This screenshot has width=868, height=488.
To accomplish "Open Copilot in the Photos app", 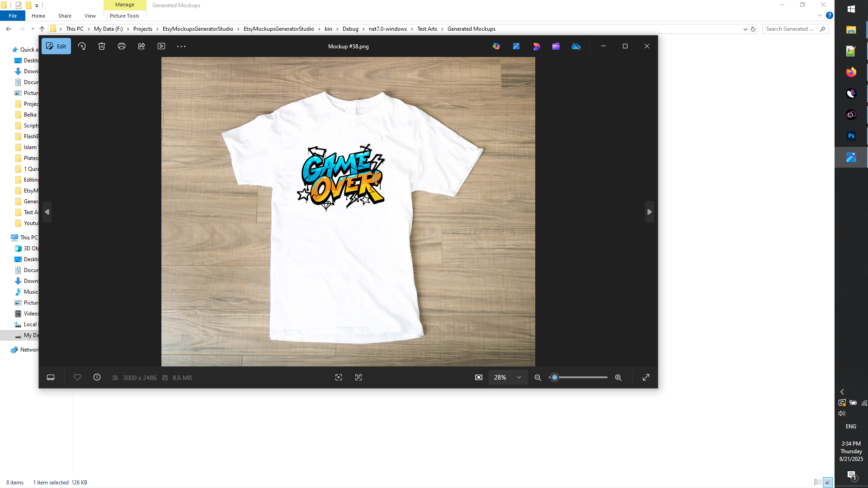I will click(x=496, y=46).
